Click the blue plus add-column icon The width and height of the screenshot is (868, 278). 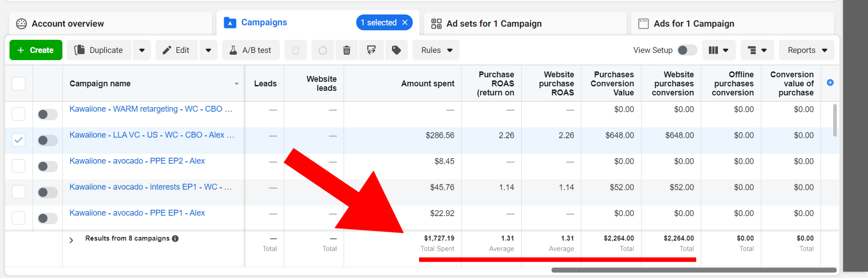coord(830,83)
